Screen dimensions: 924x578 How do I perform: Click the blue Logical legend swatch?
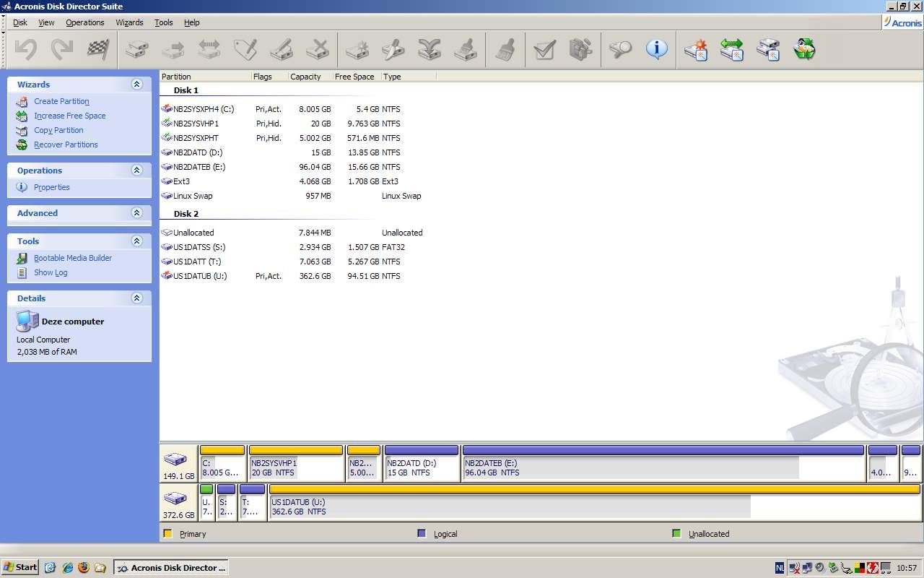(x=422, y=533)
